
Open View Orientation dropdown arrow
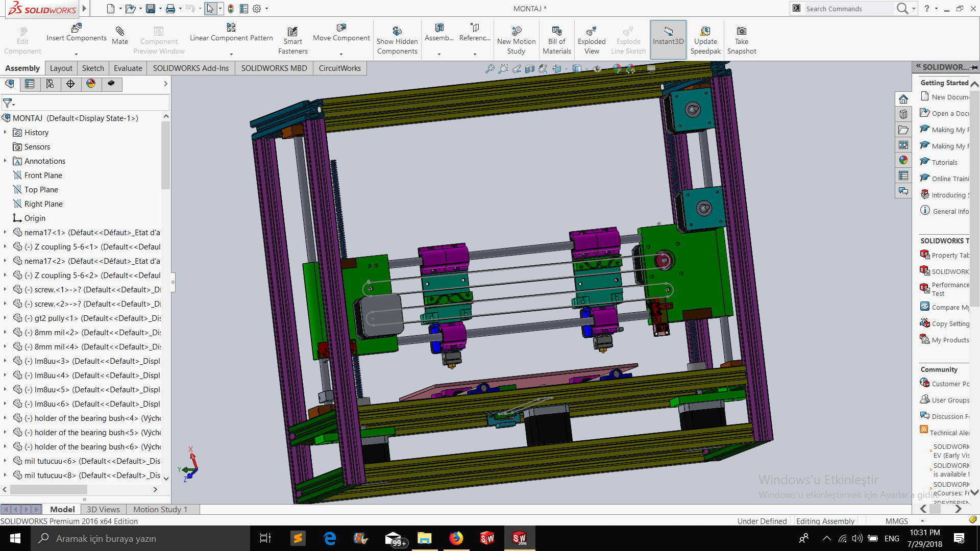tap(567, 69)
